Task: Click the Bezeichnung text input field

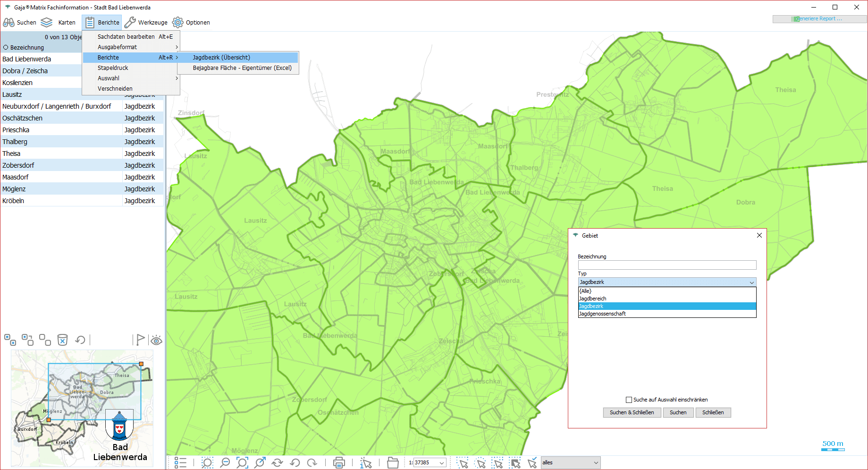Action: tap(666, 265)
